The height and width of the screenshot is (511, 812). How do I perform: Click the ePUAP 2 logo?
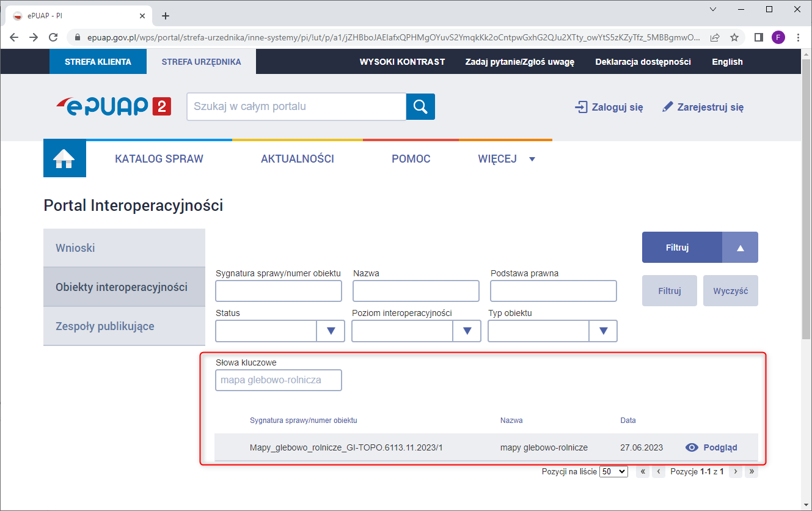coord(114,106)
